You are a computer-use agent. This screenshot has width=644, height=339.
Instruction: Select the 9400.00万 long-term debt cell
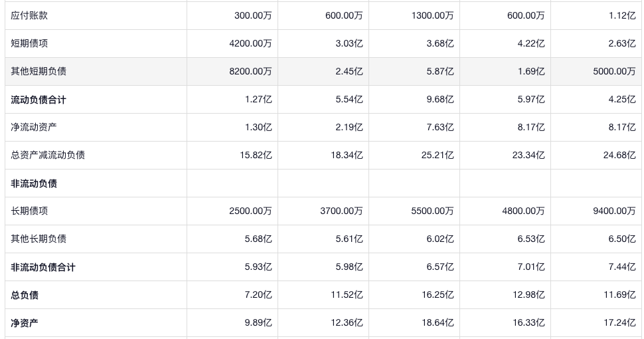coord(614,211)
